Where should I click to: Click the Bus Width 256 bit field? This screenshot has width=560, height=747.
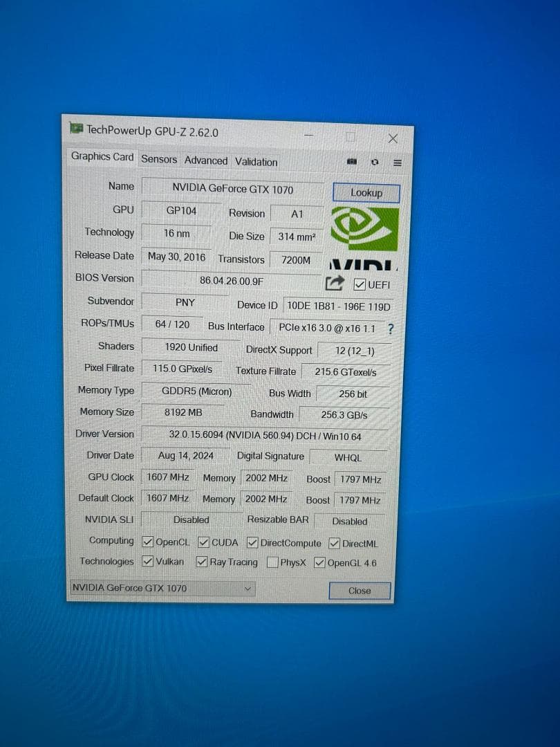click(353, 394)
